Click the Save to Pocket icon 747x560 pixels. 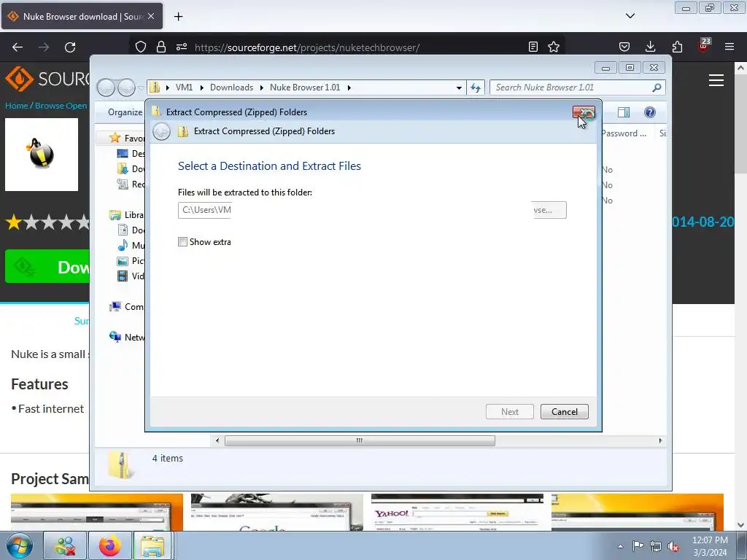(624, 47)
